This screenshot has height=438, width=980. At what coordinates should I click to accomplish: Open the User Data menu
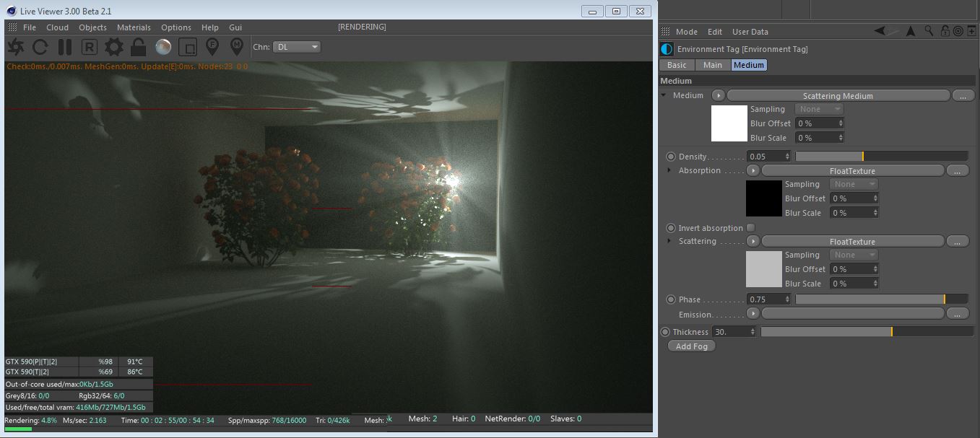750,32
